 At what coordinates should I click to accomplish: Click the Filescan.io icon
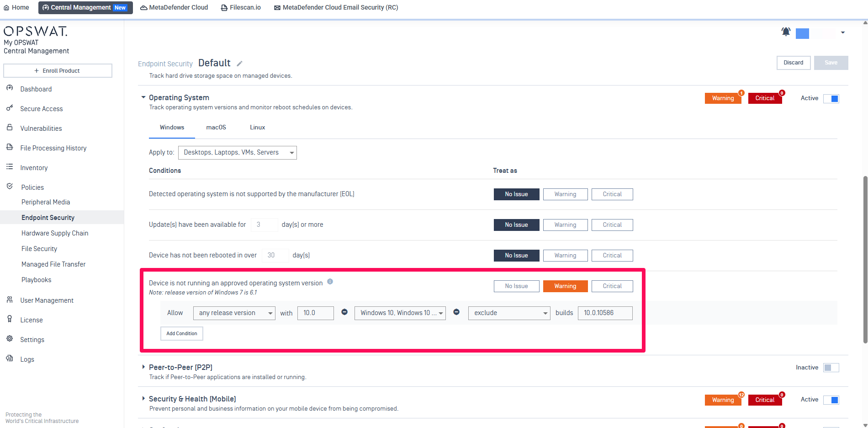(x=224, y=8)
